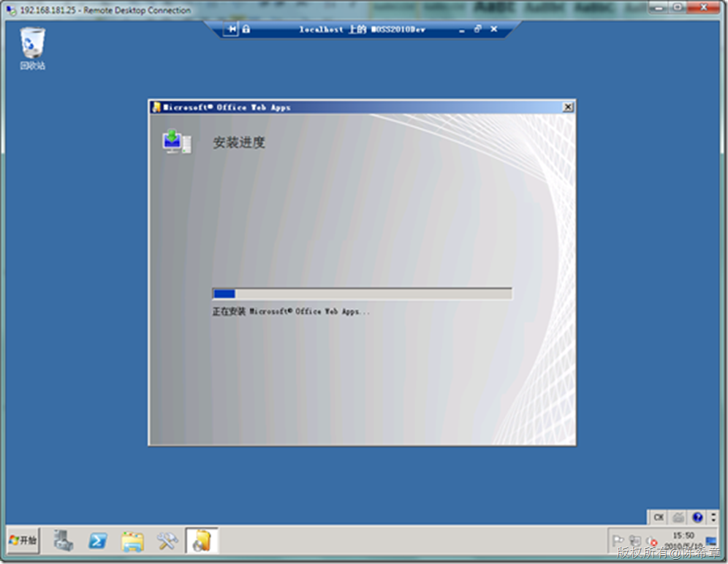Click the Office Web Apps title bar icon

157,107
